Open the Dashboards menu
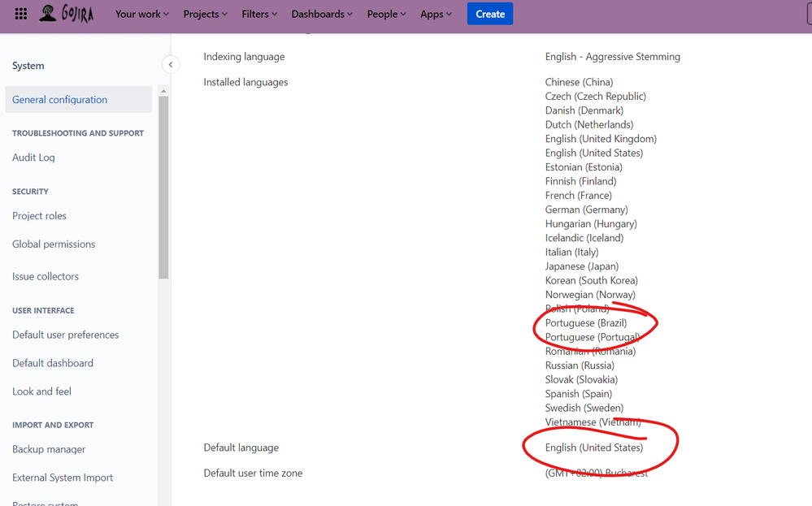 point(321,14)
